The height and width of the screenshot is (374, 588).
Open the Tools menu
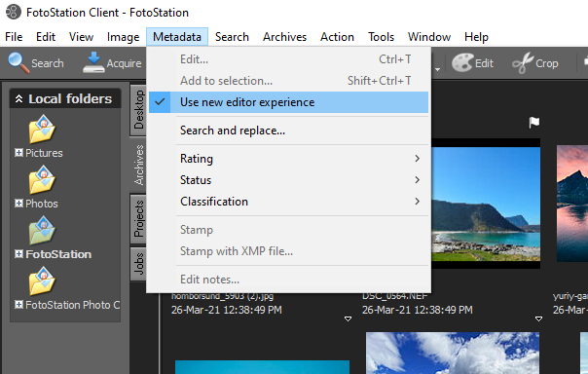(x=381, y=37)
